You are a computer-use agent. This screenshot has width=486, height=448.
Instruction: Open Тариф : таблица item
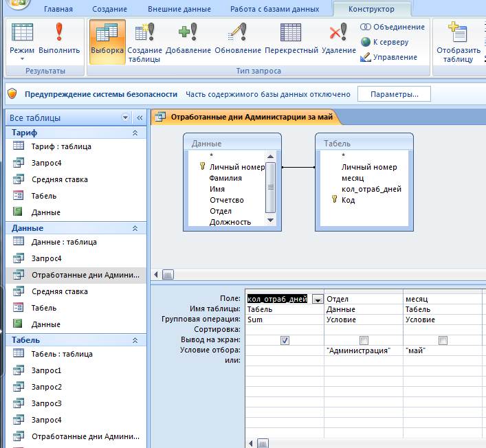(76, 146)
